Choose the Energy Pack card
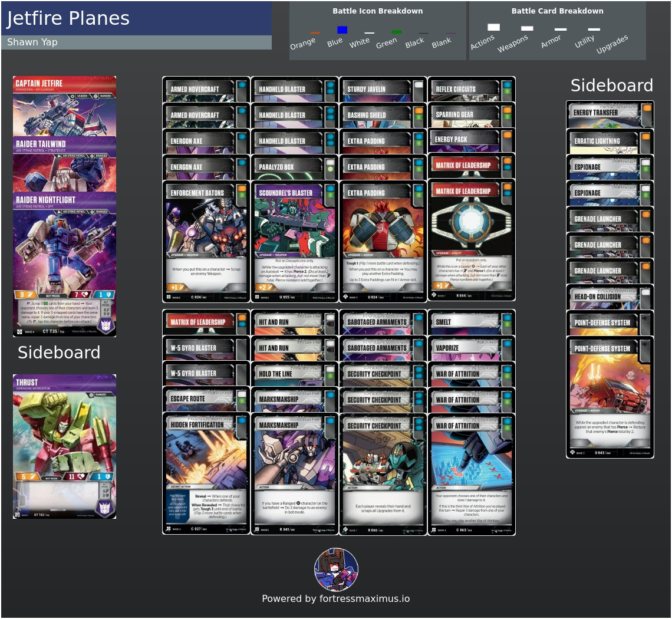 pyautogui.click(x=472, y=140)
